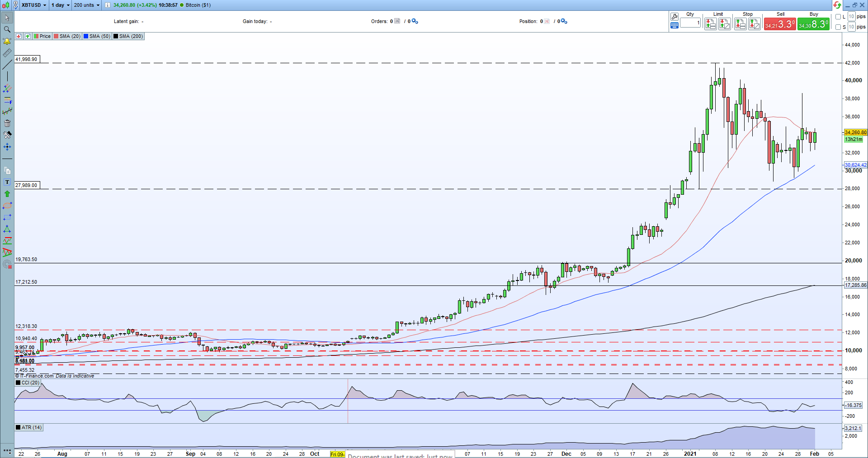The image size is (868, 458).
Task: Select the red wedge pattern tool
Action: point(7,252)
